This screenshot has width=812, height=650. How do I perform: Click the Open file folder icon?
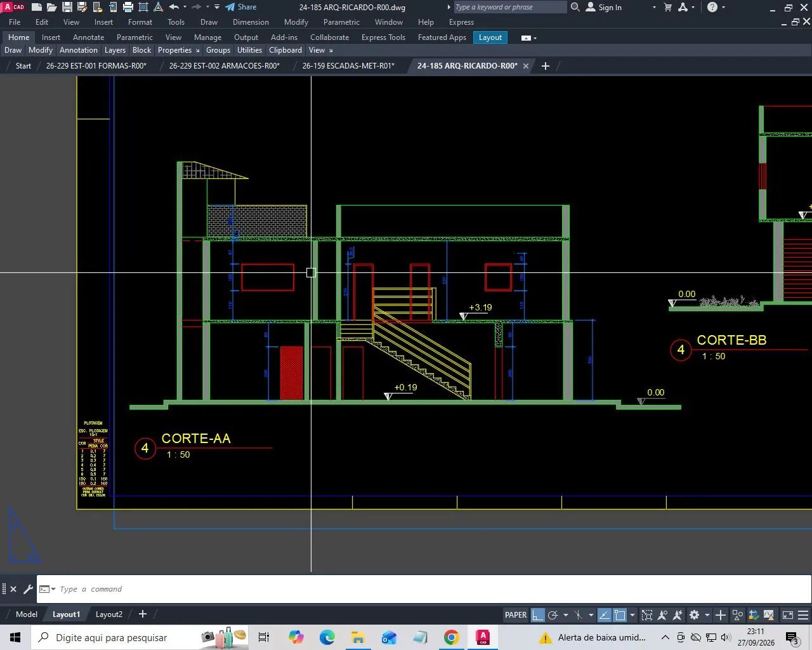[x=52, y=7]
